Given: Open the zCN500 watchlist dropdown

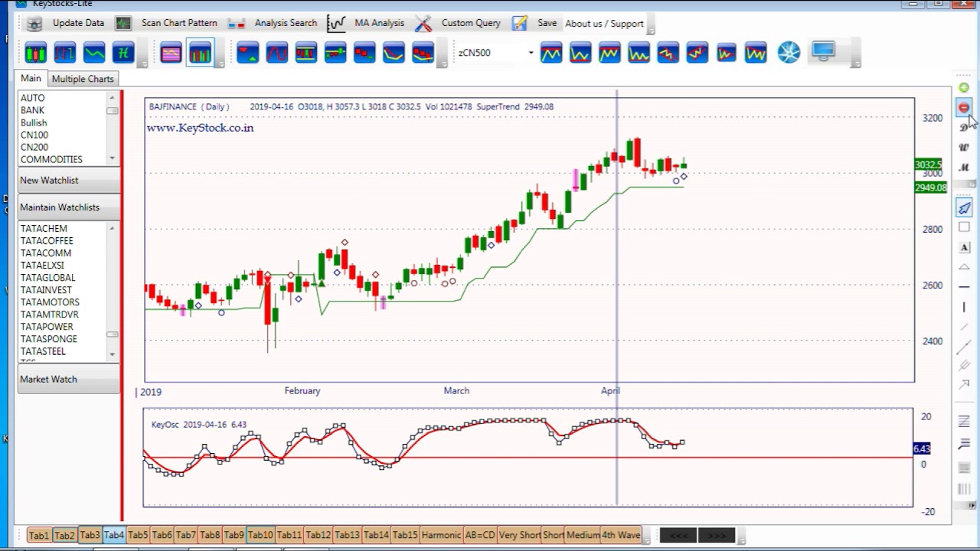Looking at the screenshot, I should 531,53.
